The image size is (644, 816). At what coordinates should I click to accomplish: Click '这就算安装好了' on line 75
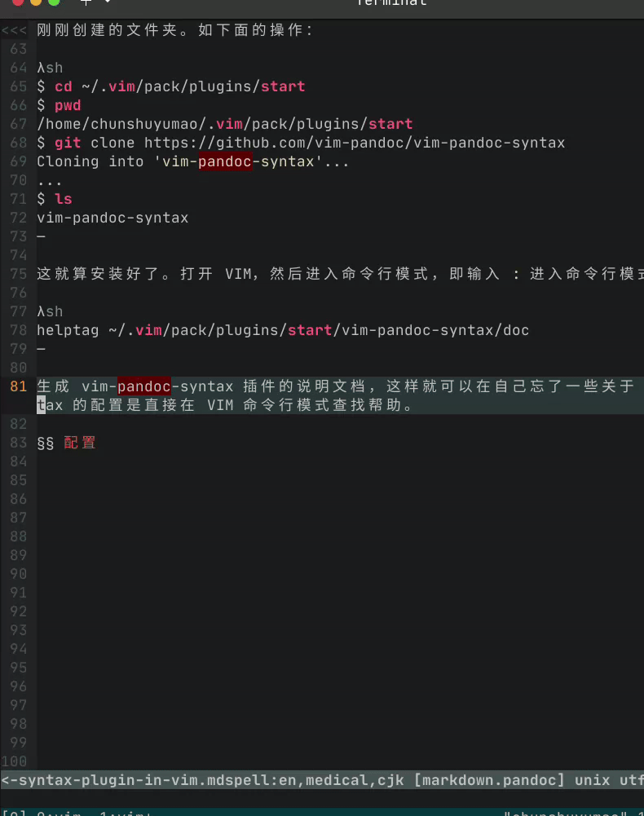(x=99, y=274)
